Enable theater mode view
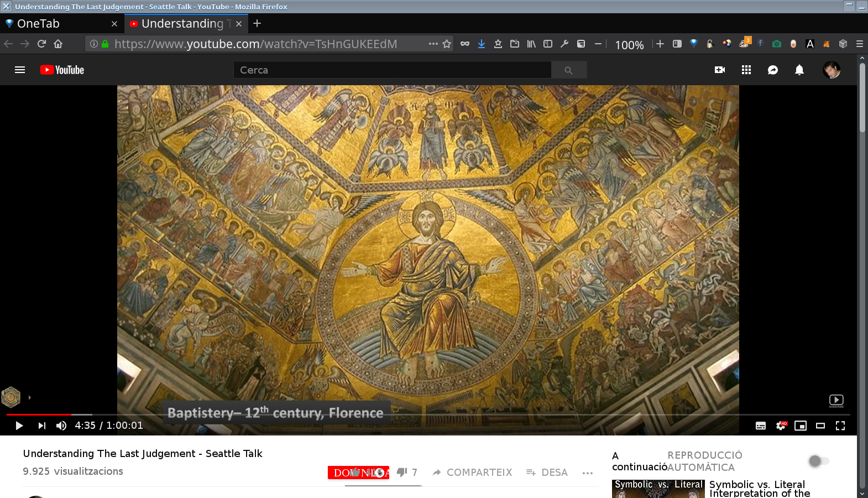The image size is (868, 498). point(820,426)
